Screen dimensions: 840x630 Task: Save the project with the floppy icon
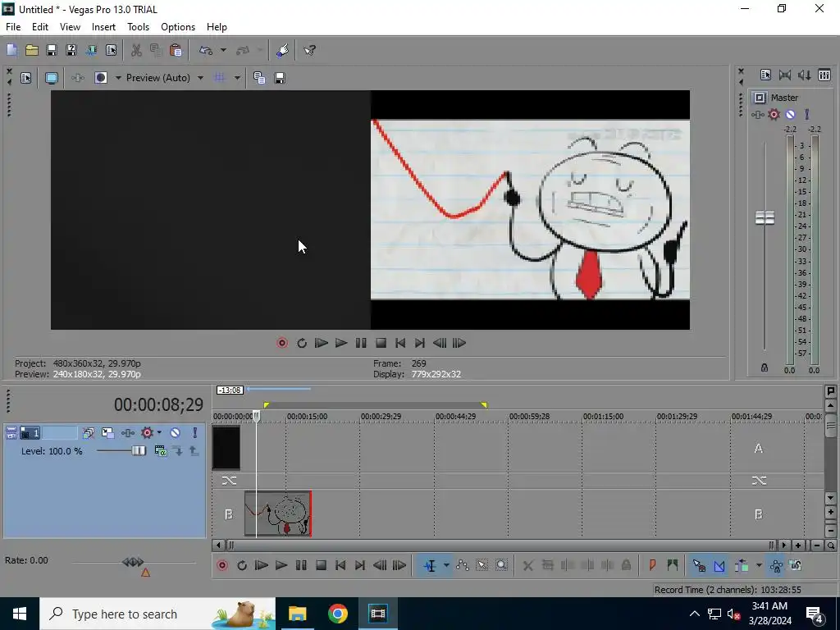(52, 50)
